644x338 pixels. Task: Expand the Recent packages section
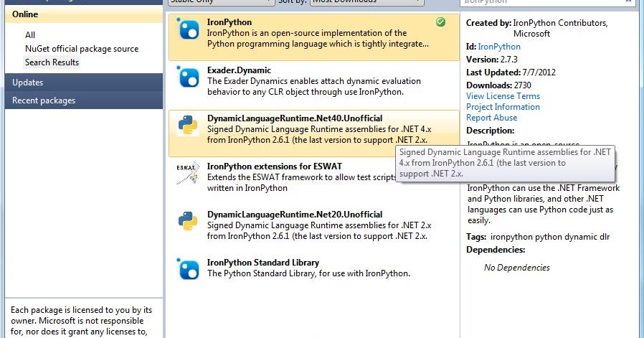[84, 100]
